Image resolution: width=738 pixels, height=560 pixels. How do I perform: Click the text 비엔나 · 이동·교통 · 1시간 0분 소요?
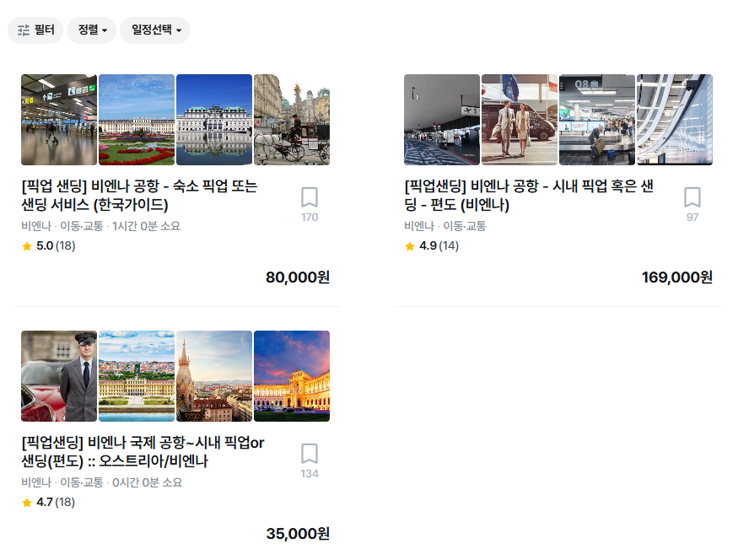point(100,226)
